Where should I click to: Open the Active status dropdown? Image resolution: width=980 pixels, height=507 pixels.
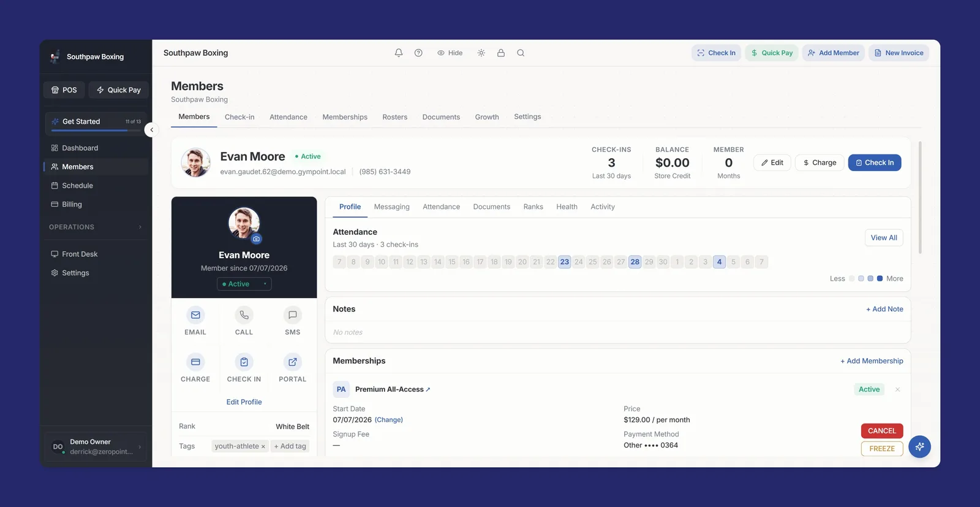pyautogui.click(x=244, y=284)
